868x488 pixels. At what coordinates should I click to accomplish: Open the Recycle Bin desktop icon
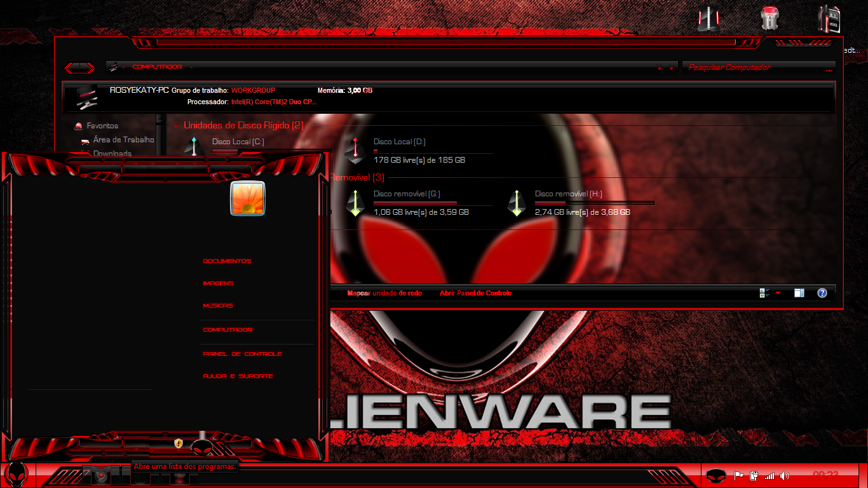[770, 18]
